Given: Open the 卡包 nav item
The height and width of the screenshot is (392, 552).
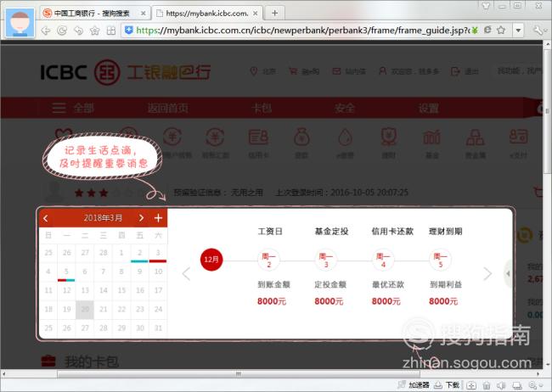Looking at the screenshot, I should click(x=262, y=108).
